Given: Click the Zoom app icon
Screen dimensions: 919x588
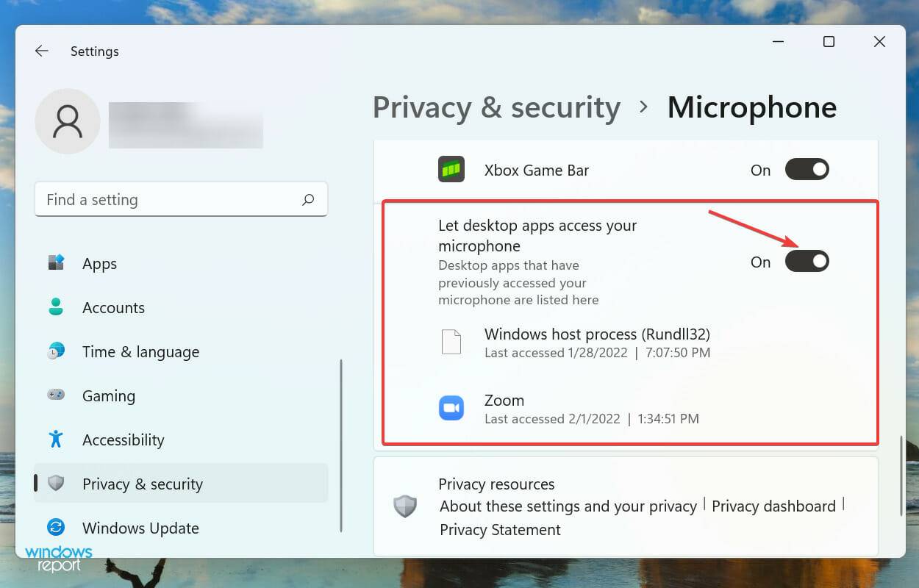Looking at the screenshot, I should 451,408.
